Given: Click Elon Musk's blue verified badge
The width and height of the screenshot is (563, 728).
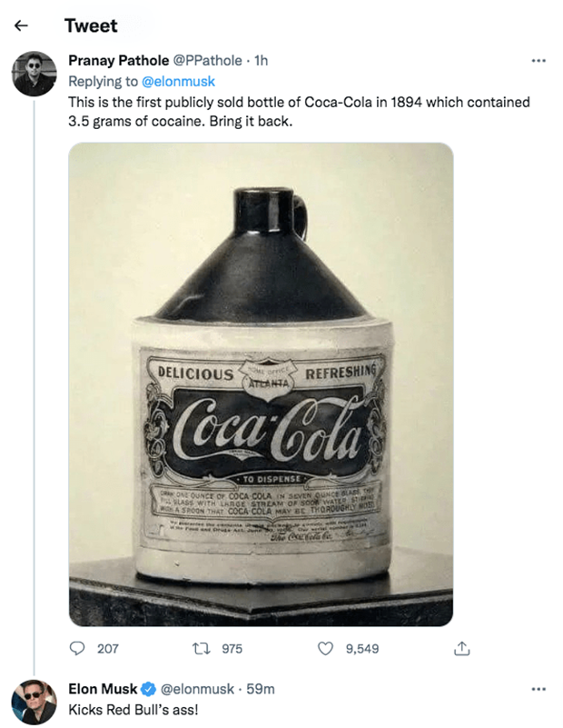Looking at the screenshot, I should [x=149, y=690].
